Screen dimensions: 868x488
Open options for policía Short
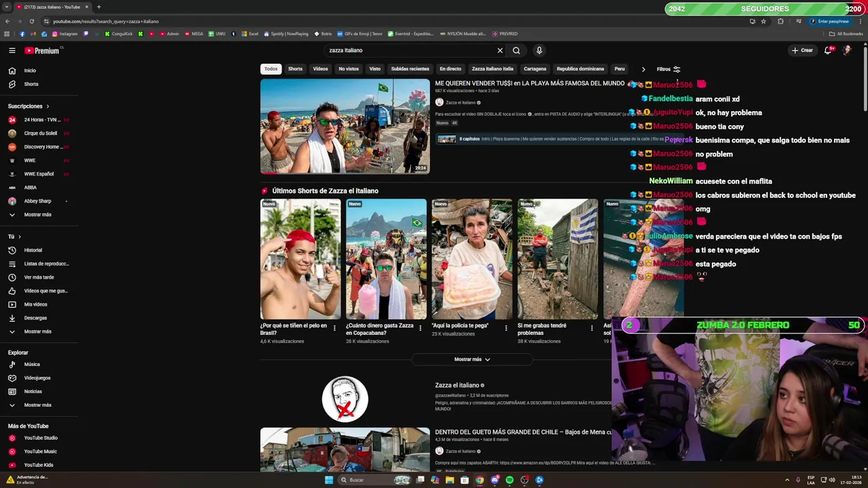point(506,328)
